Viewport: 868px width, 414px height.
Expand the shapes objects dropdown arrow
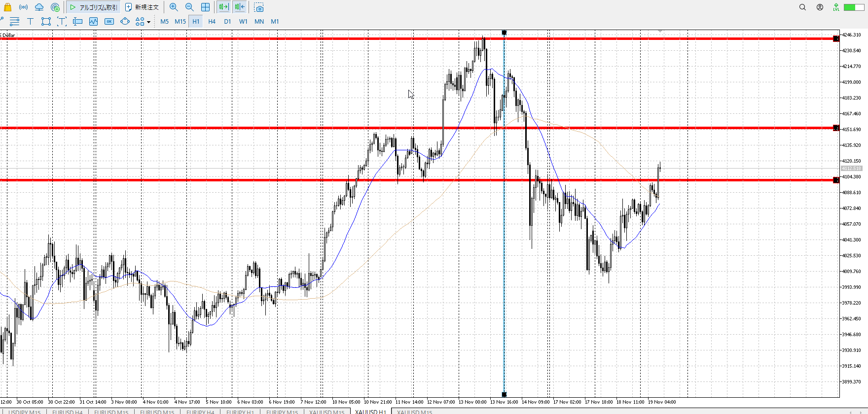click(x=148, y=22)
